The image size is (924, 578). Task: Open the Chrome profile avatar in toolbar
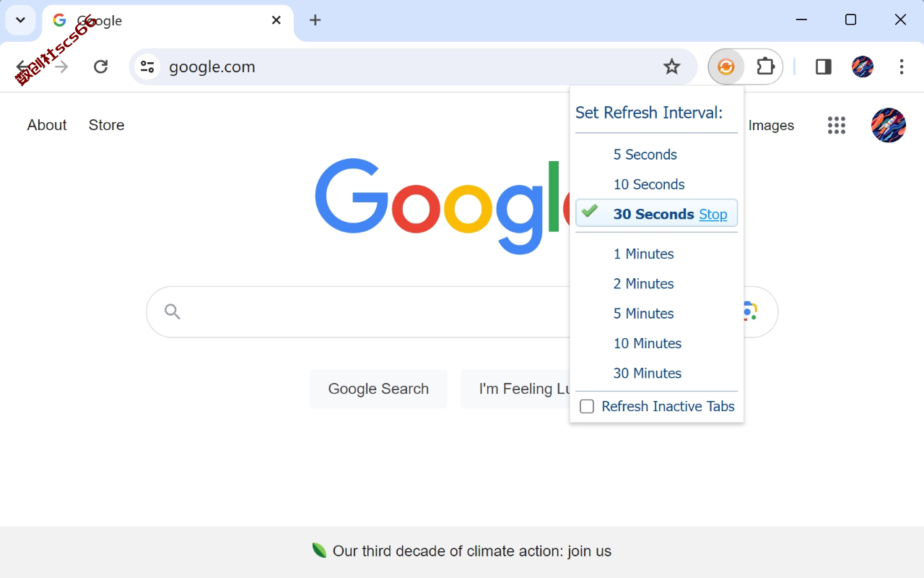tap(863, 67)
